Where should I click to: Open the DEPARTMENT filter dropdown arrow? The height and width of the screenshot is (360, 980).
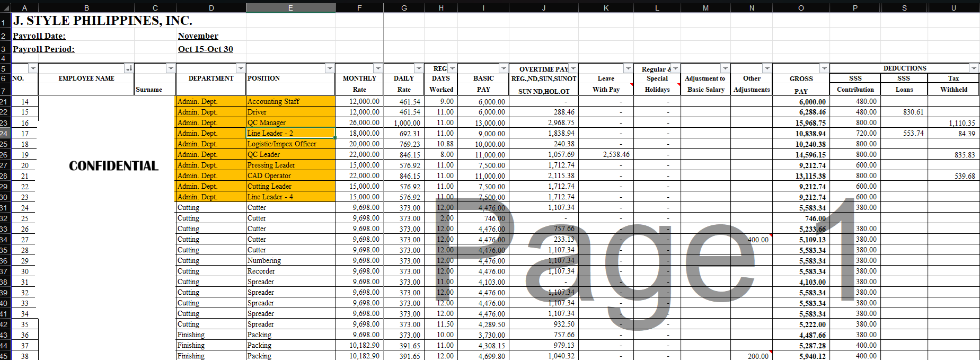[241, 68]
